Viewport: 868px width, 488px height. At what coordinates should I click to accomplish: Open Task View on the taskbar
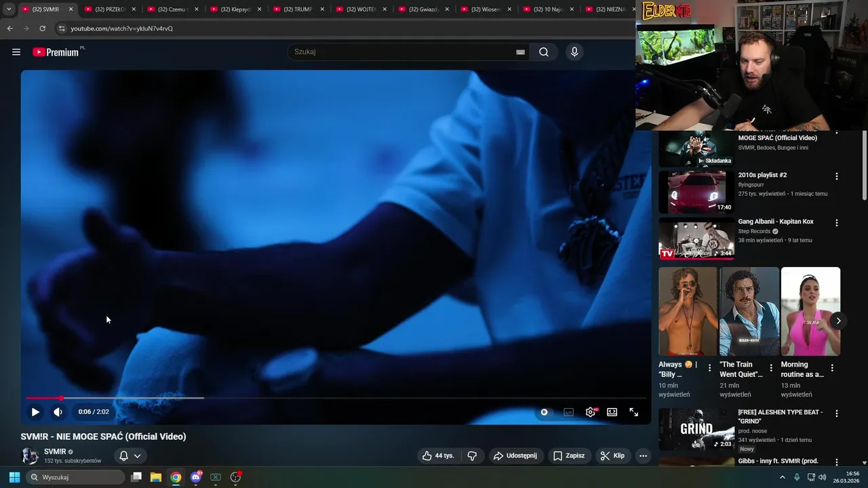pyautogui.click(x=136, y=477)
